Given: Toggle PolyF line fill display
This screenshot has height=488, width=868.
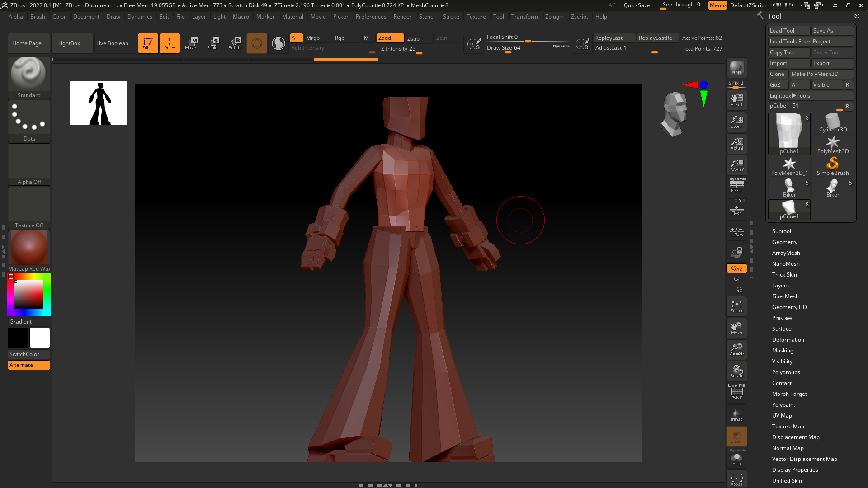Looking at the screenshot, I should (x=736, y=392).
